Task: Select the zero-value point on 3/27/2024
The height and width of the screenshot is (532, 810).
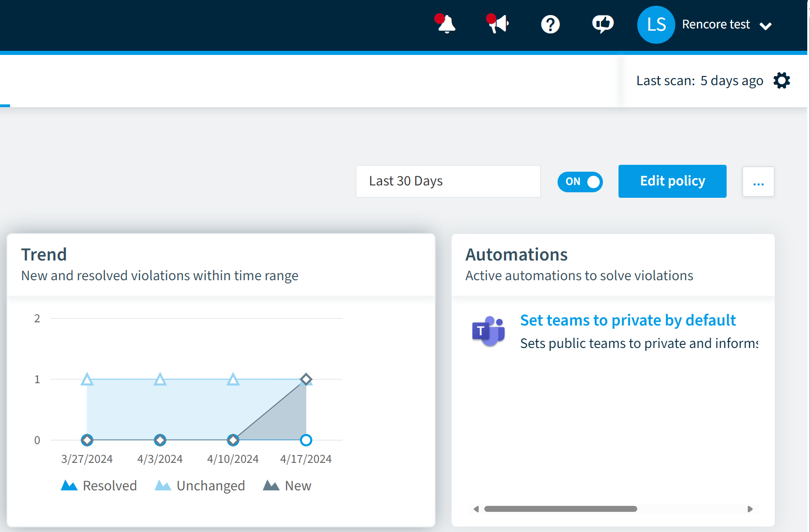Action: pos(87,440)
